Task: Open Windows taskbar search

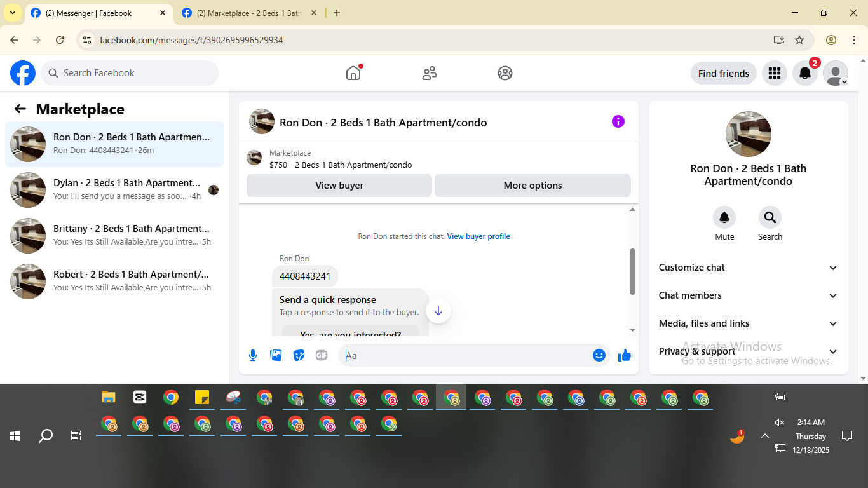Action: (x=46, y=436)
